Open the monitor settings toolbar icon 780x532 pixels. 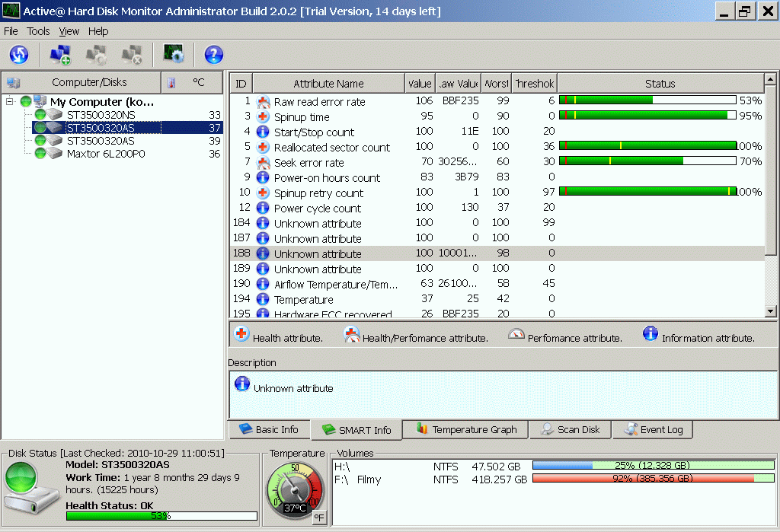click(174, 54)
